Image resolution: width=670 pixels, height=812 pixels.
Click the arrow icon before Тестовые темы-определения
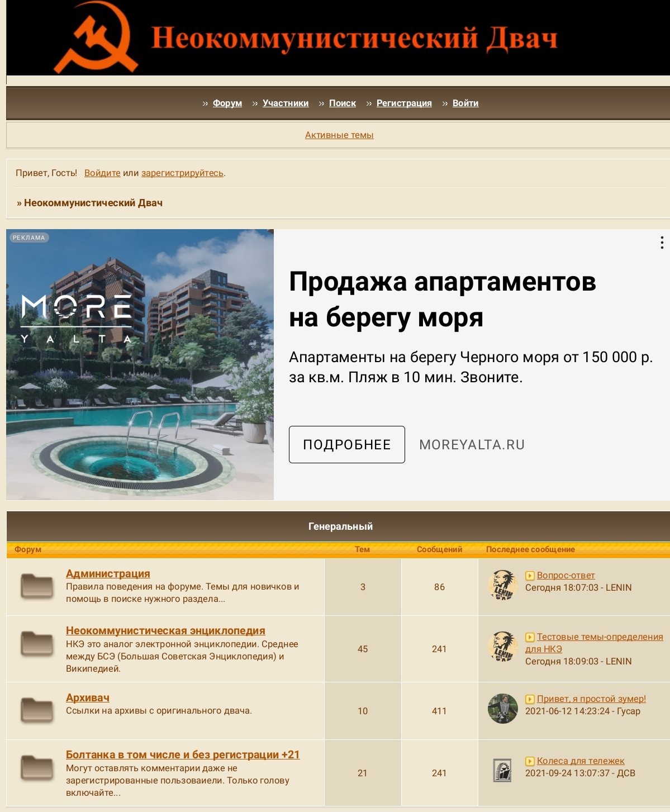530,637
